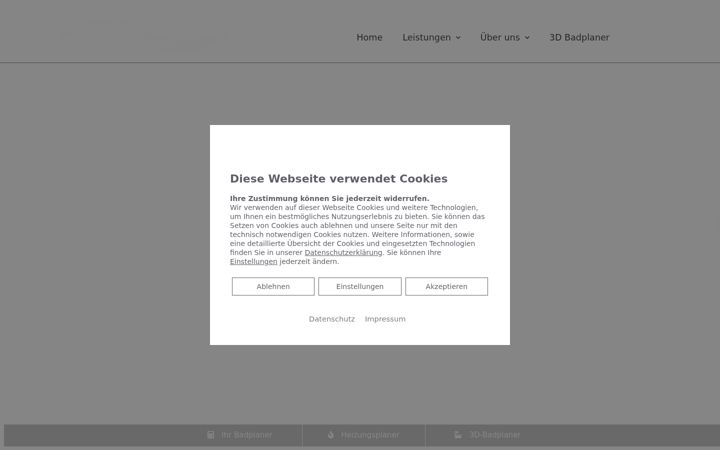Open Über uns menu item
The width and height of the screenshot is (720, 450).
tap(500, 38)
